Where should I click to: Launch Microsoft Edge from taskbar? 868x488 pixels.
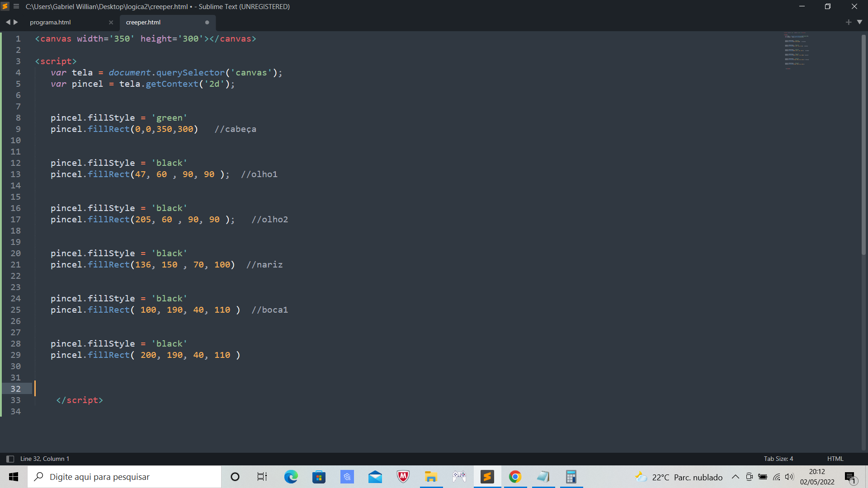[x=291, y=477]
